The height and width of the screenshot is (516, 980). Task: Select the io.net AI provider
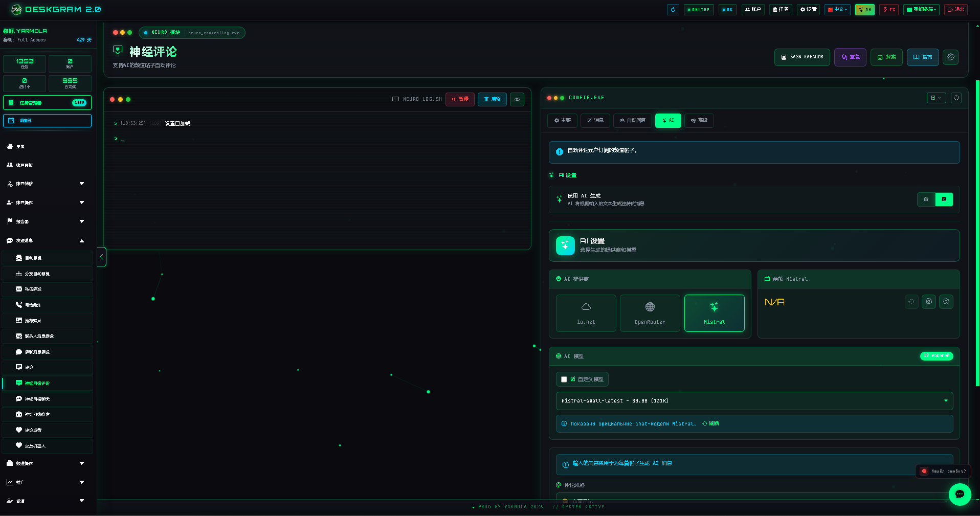coord(586,313)
